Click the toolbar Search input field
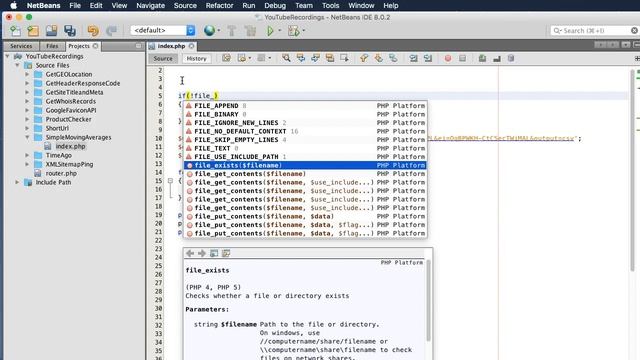 pyautogui.click(x=594, y=31)
